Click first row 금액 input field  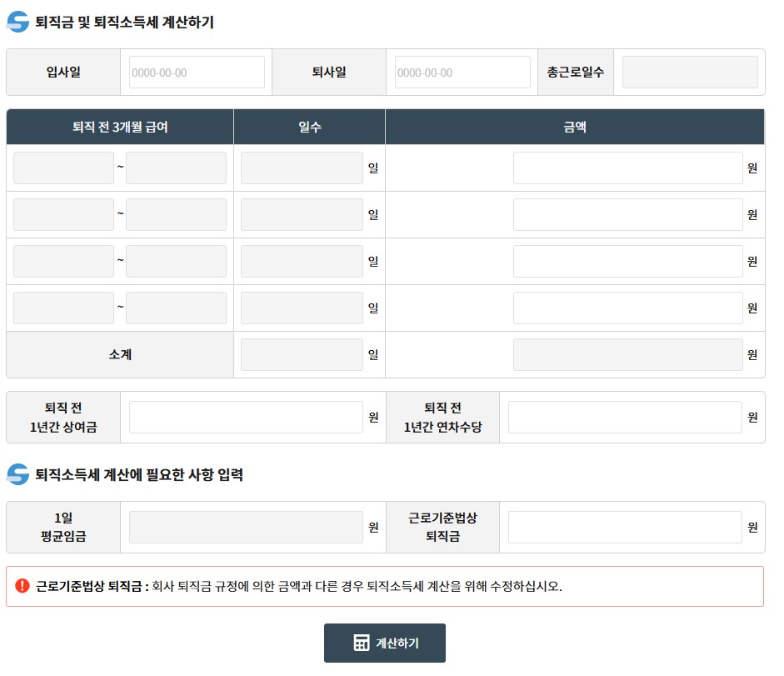tap(628, 168)
